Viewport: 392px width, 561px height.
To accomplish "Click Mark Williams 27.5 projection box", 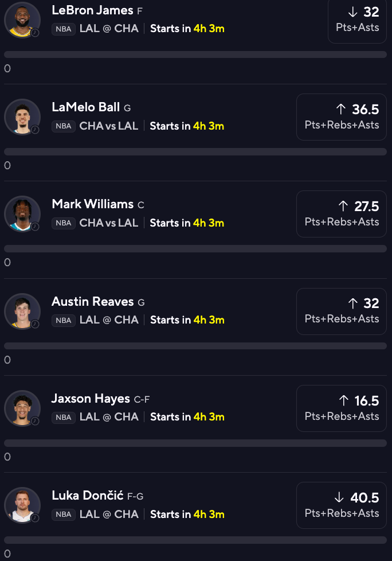I will pyautogui.click(x=342, y=214).
